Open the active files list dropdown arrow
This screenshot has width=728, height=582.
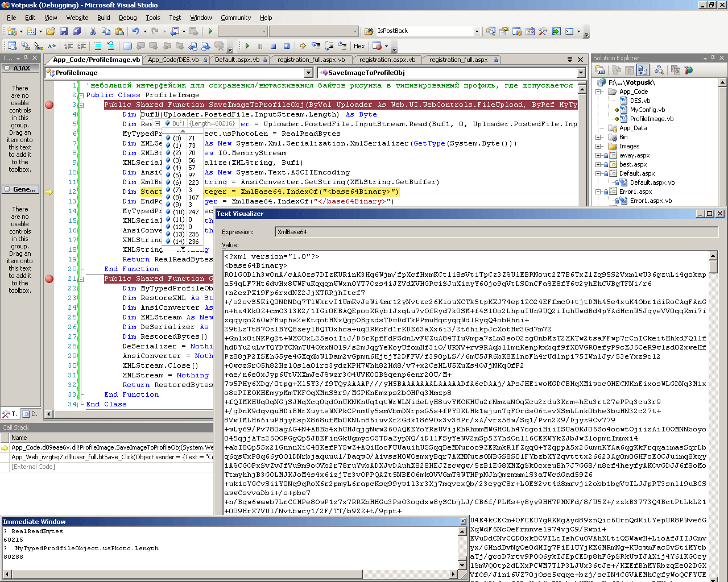click(x=570, y=60)
